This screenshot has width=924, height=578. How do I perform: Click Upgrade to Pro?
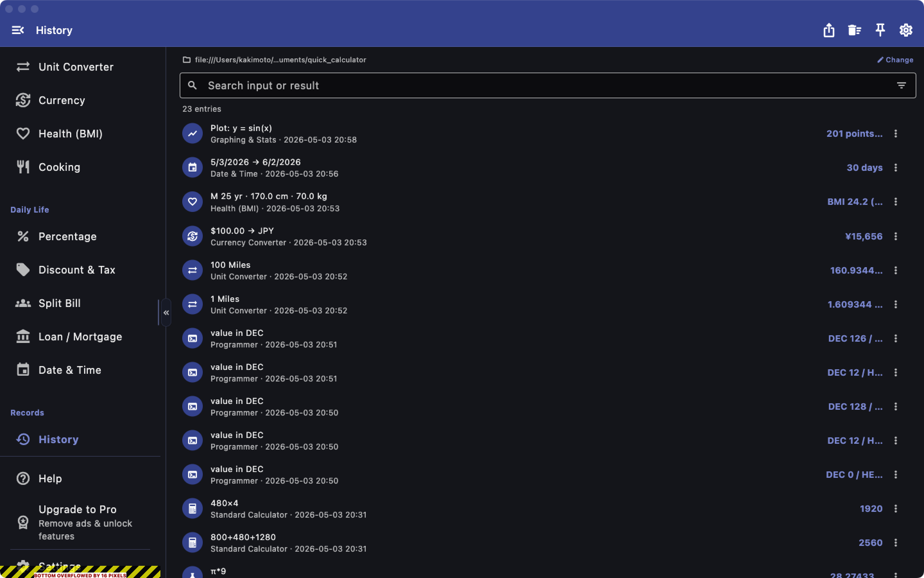80,522
